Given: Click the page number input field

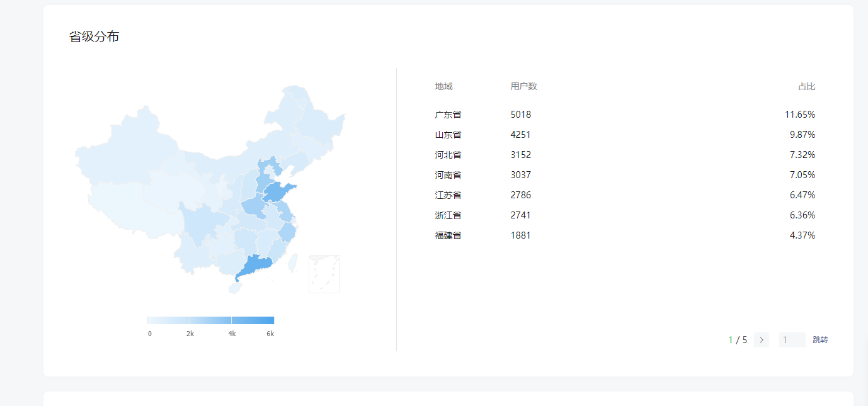Looking at the screenshot, I should [792, 340].
